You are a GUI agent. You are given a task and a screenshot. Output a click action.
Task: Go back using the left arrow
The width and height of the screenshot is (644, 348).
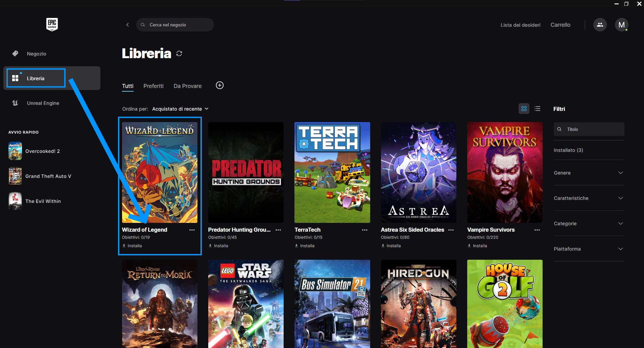pyautogui.click(x=127, y=25)
